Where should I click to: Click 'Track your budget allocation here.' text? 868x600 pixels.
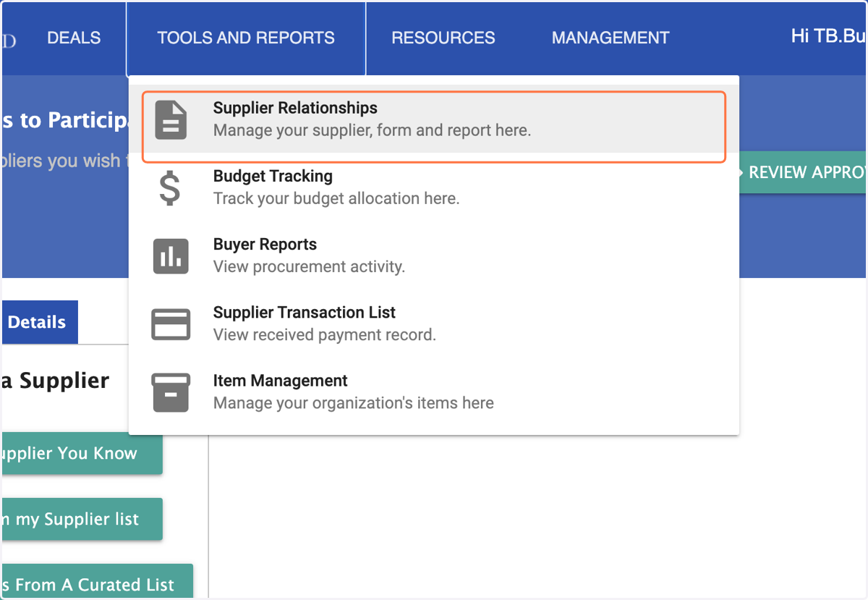pyautogui.click(x=336, y=198)
